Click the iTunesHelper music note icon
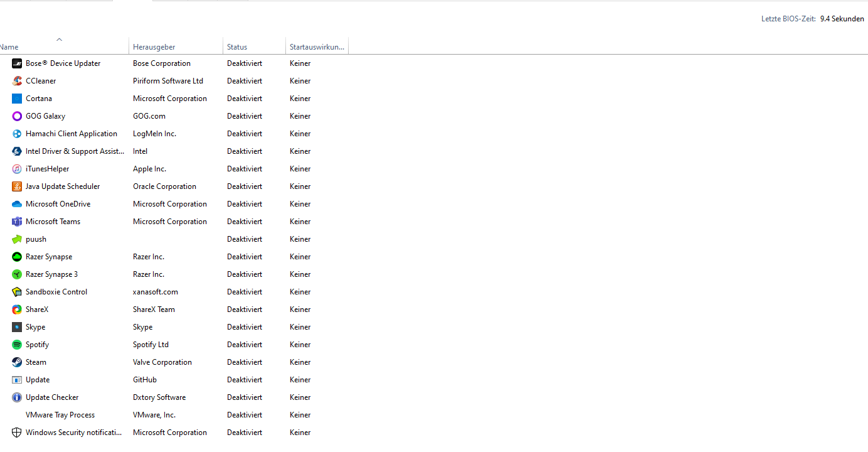Screen dimensions: 868x452 17,169
